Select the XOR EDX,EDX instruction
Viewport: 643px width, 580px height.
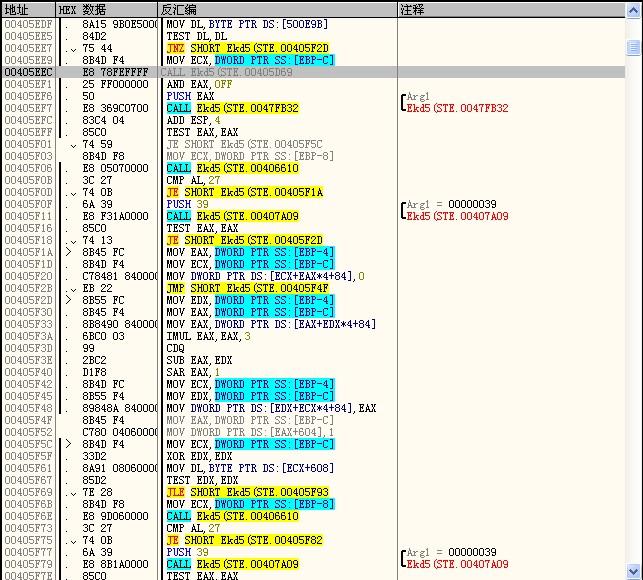(x=198, y=456)
